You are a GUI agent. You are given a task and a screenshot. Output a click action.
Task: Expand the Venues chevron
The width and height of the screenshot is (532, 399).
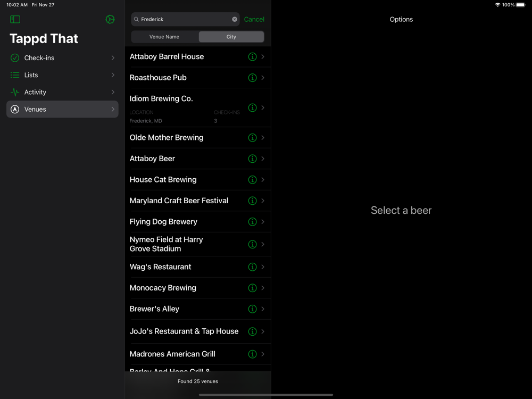click(113, 109)
